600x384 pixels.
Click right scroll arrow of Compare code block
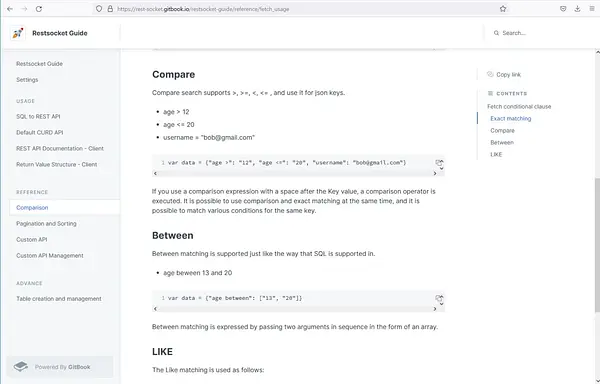point(435,173)
